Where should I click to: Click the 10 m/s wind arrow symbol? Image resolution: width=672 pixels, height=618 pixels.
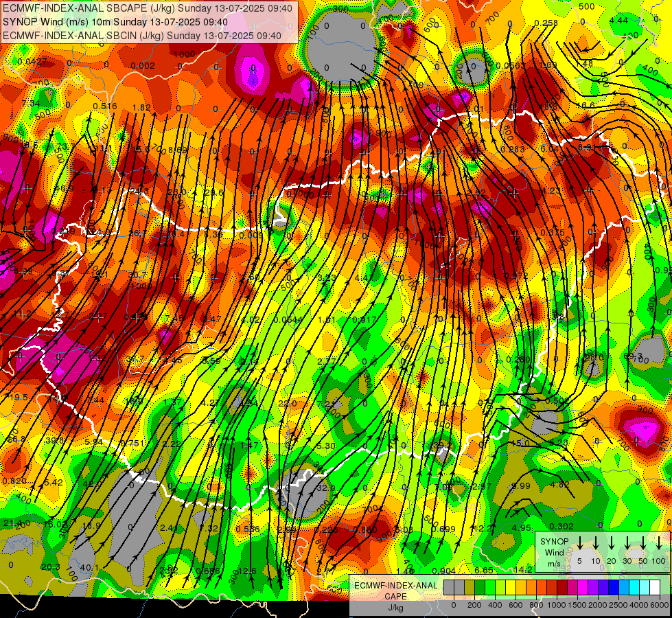pyautogui.click(x=595, y=542)
